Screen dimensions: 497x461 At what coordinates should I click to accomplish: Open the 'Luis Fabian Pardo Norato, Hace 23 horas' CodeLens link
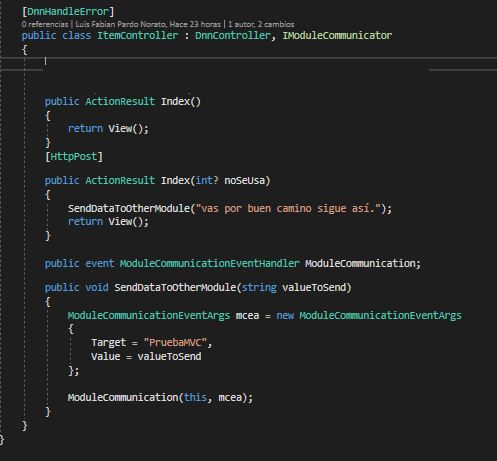pyautogui.click(x=148, y=24)
